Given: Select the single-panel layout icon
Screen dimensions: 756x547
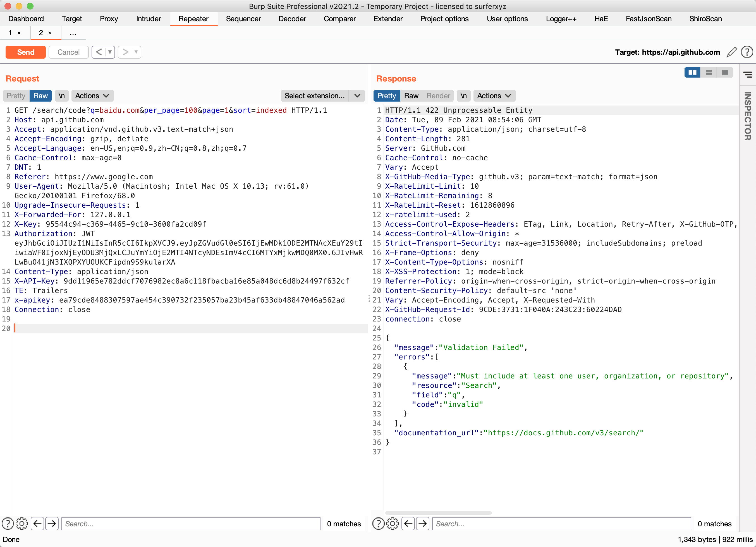Looking at the screenshot, I should pyautogui.click(x=725, y=72).
